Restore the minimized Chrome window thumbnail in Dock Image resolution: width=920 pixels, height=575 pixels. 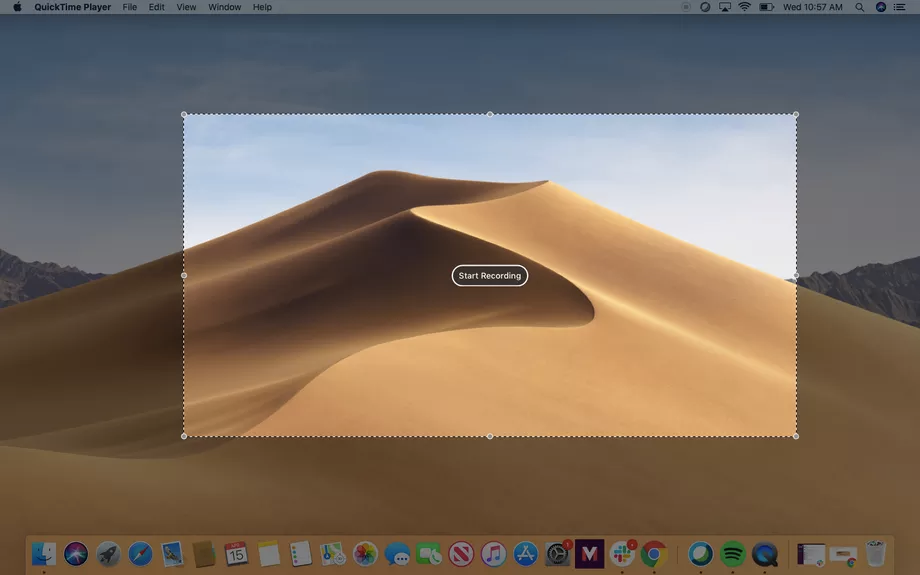pos(844,555)
